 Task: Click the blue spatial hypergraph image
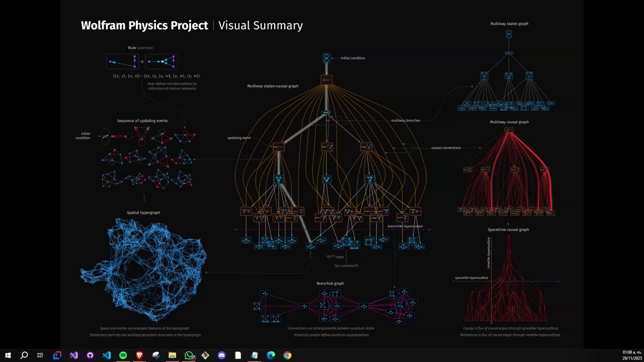144,270
